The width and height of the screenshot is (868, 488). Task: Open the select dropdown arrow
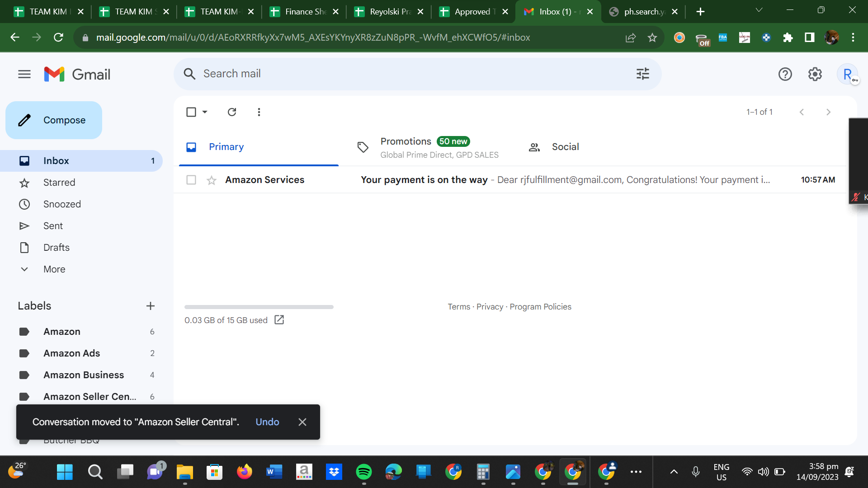[x=205, y=112]
